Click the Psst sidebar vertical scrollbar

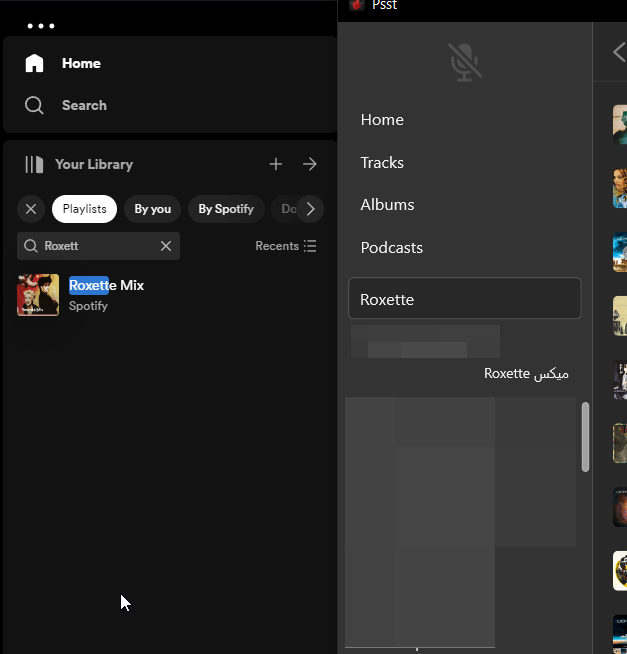click(x=585, y=437)
